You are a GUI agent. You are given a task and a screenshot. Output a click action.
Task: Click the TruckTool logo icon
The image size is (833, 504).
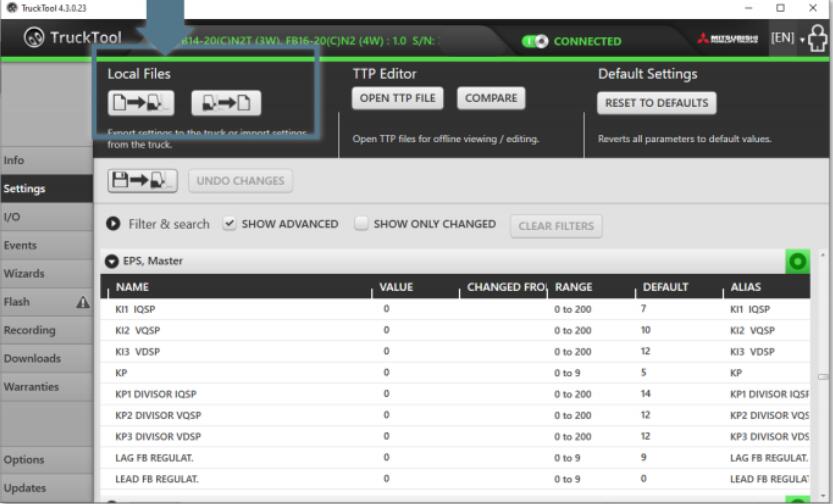tap(35, 39)
